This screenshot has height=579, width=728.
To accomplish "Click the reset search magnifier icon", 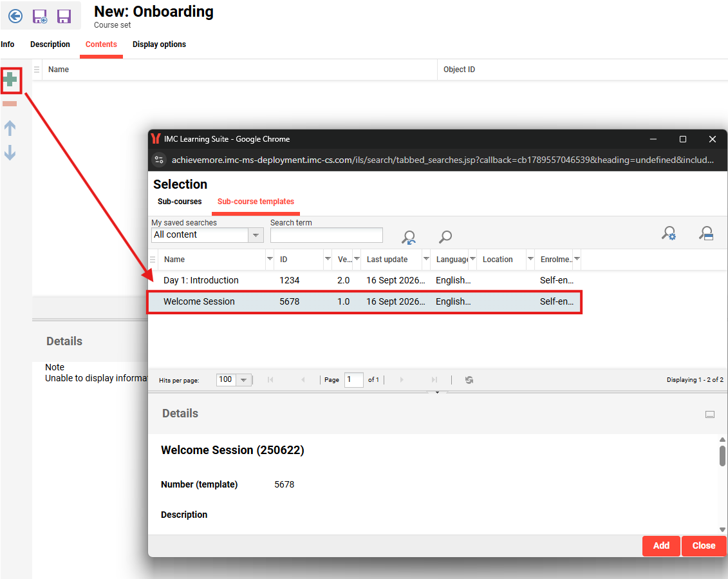I will 409,237.
